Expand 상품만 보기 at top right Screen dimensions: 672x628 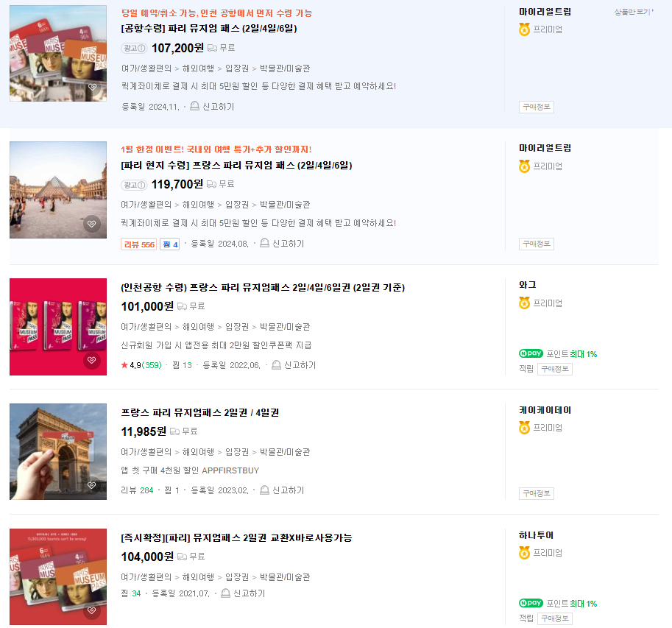(x=634, y=12)
